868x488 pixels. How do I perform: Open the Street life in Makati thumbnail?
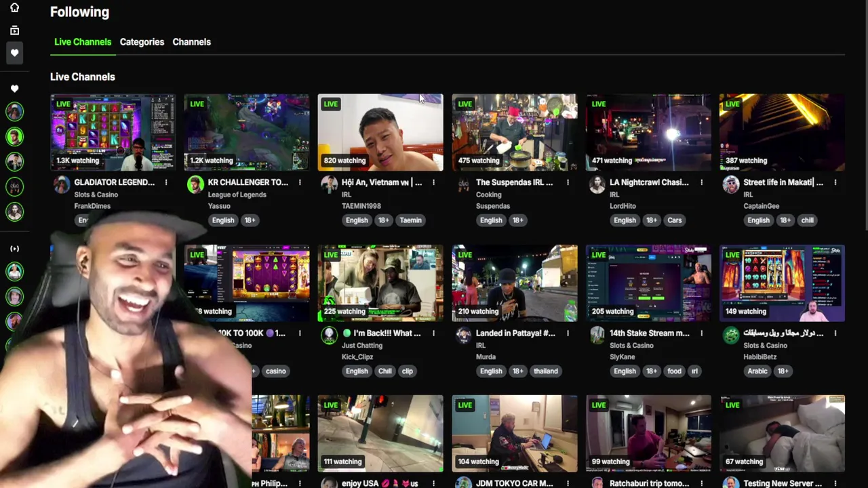782,132
